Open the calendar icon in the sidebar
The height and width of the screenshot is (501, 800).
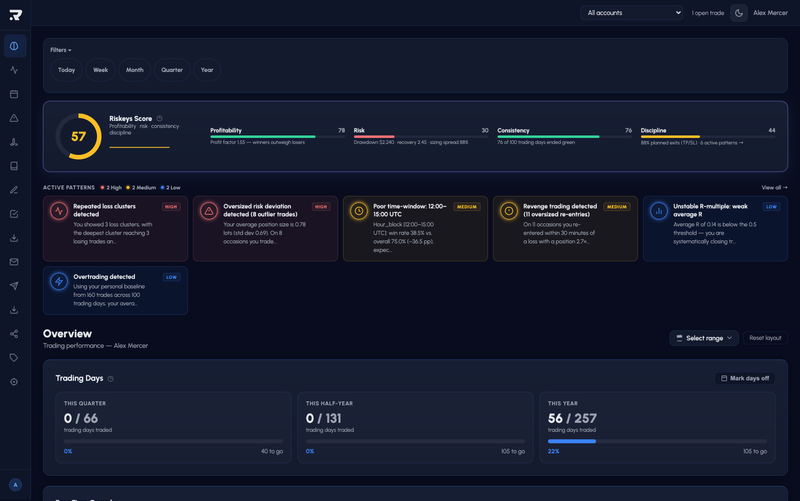(x=14, y=94)
